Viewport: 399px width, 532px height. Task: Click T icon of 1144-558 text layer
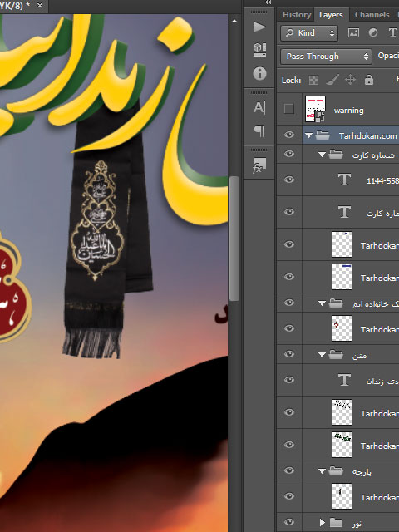click(344, 180)
